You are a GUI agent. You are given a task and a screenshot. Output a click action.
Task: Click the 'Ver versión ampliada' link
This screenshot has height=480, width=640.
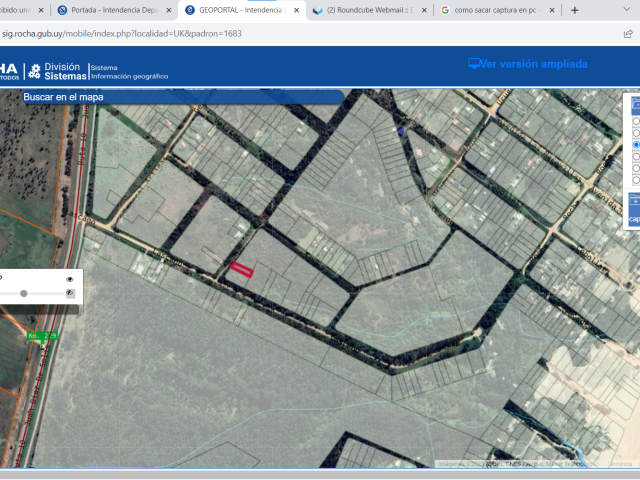533,64
